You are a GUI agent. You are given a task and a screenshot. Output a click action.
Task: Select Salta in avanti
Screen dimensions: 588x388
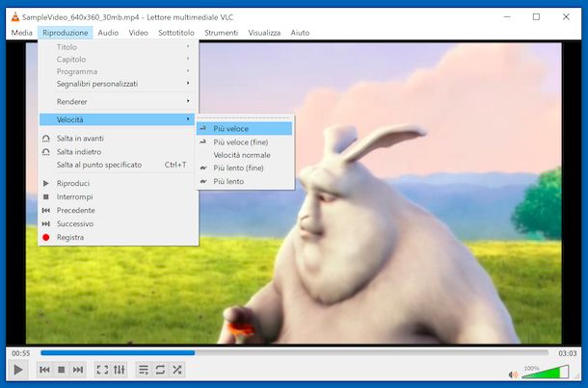click(118, 139)
